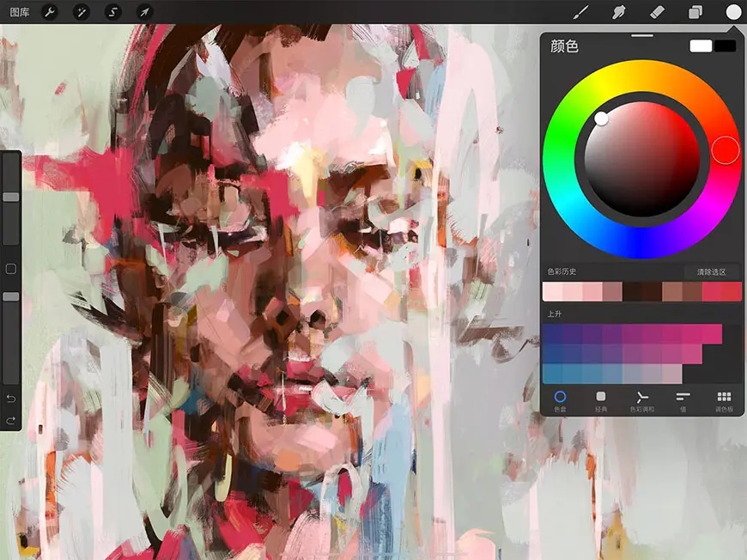Select the Brush tool

(581, 12)
